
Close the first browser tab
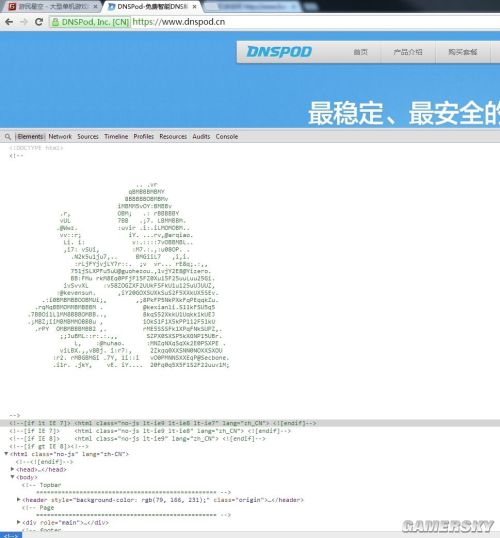pyautogui.click(x=95, y=7)
